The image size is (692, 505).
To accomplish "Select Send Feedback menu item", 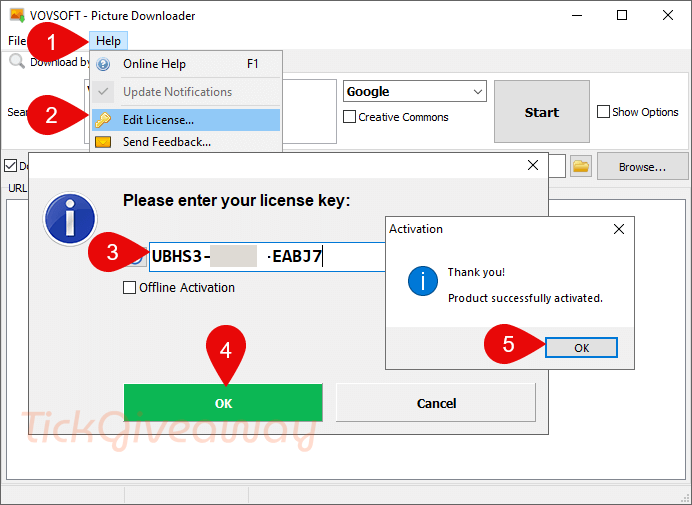I will pos(186,142).
